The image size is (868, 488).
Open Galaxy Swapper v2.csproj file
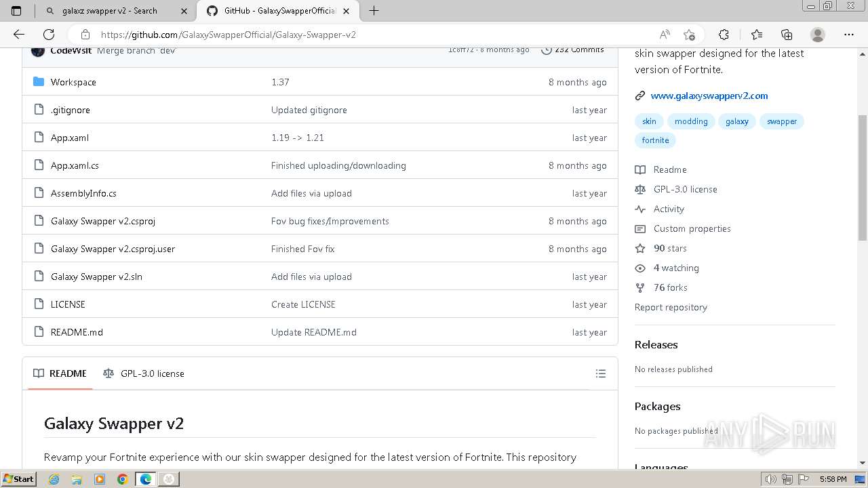(103, 221)
